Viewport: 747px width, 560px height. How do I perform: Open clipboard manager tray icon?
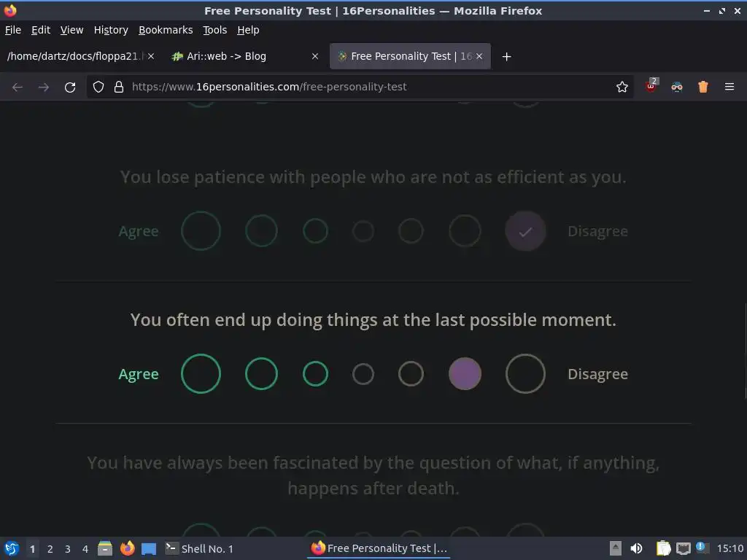(x=663, y=548)
